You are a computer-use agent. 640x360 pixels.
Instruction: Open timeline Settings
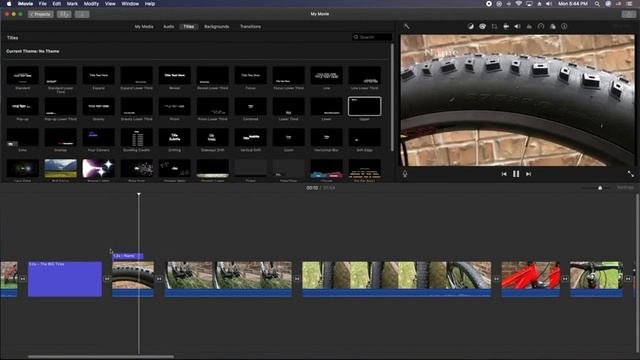[x=625, y=187]
